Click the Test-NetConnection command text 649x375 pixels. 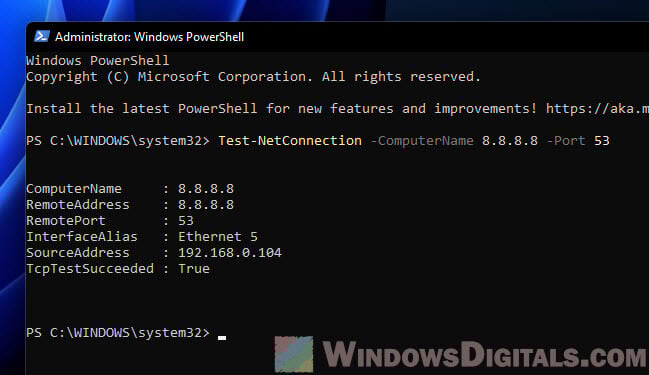[x=290, y=141]
